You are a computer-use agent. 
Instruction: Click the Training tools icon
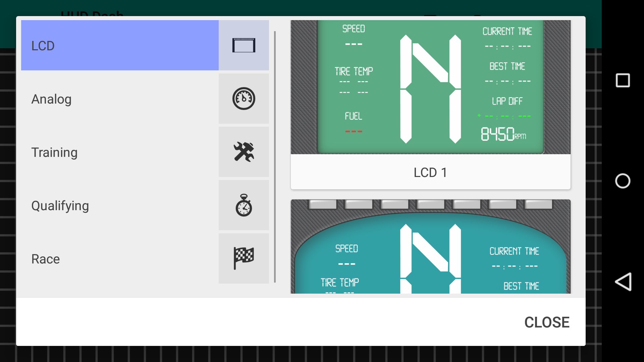244,152
